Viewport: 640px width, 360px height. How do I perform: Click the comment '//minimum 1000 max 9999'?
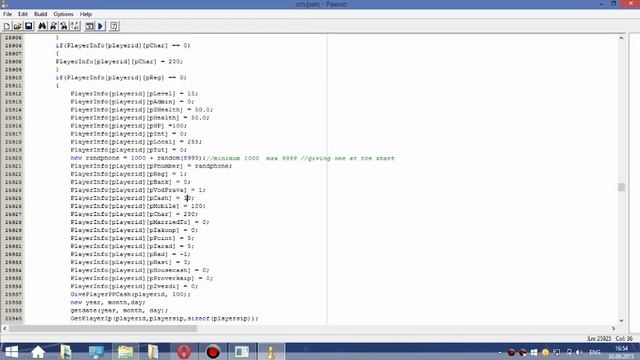(x=252, y=158)
